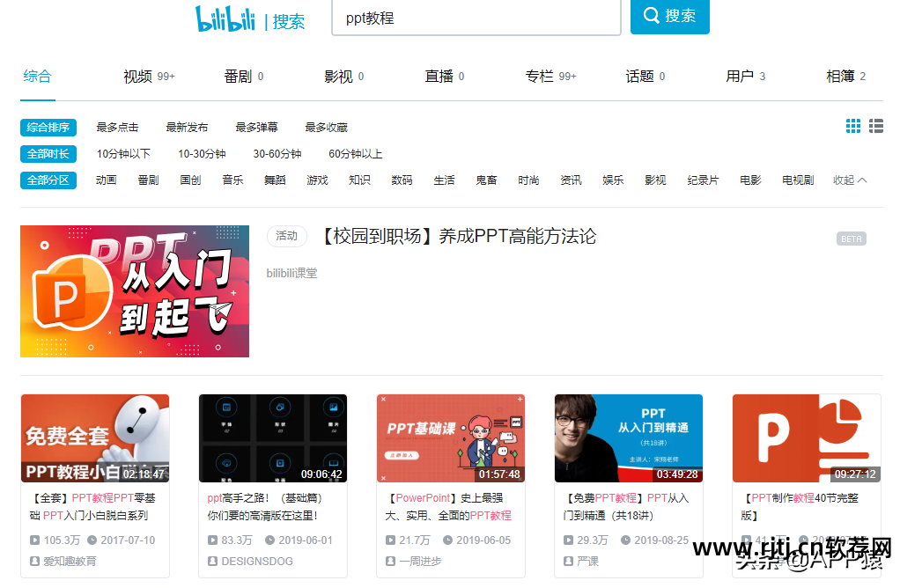Filter category to 电视剧
The width and height of the screenshot is (900, 588).
(798, 180)
